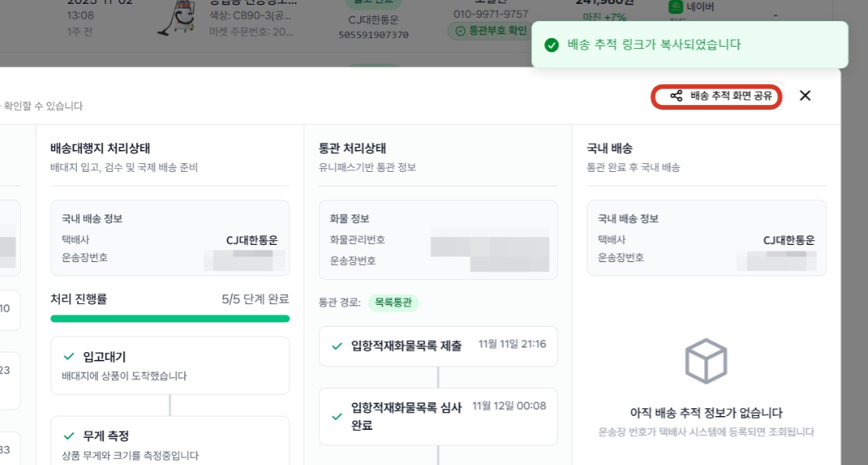Click the 입고대기 step card

point(170,365)
